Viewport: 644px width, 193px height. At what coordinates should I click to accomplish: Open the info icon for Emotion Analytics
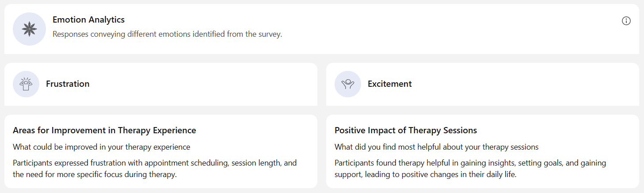click(626, 21)
